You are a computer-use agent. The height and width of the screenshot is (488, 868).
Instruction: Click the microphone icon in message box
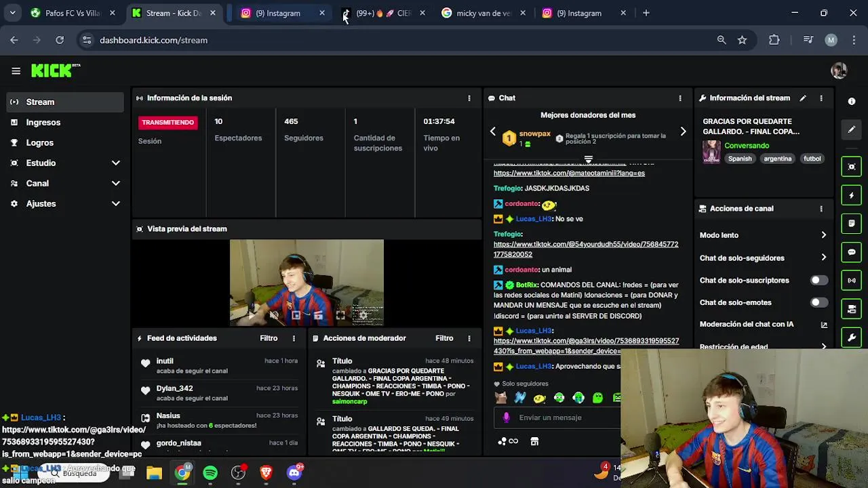pos(506,418)
